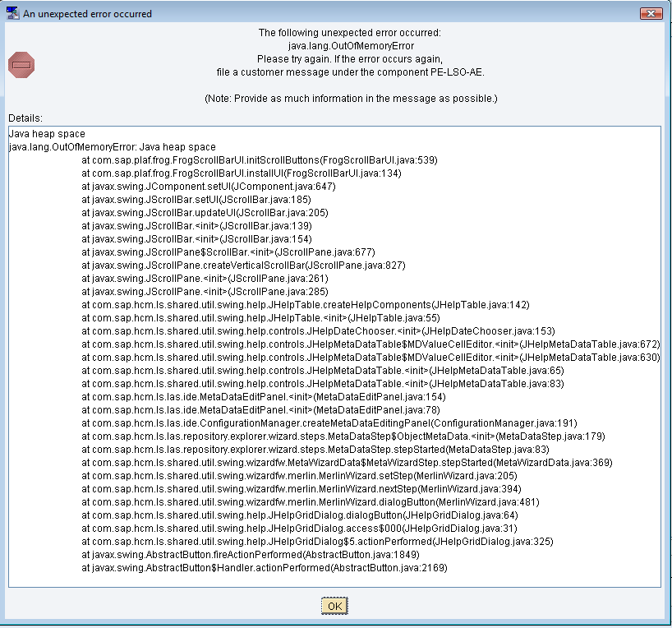672x628 pixels.
Task: Click the FrogScrollBarUI.initScrollButtons stack line
Action: point(260,160)
